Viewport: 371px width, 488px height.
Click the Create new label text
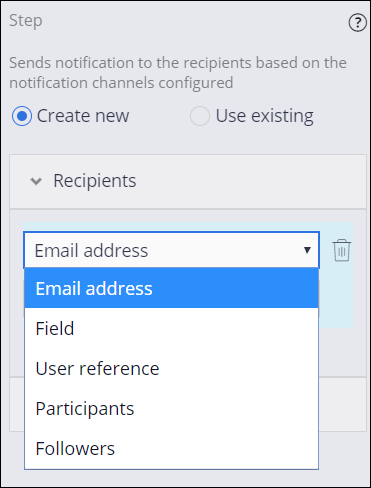83,116
